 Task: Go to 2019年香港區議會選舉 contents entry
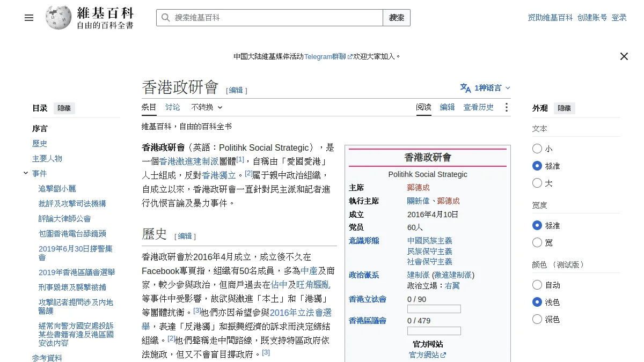(x=77, y=272)
